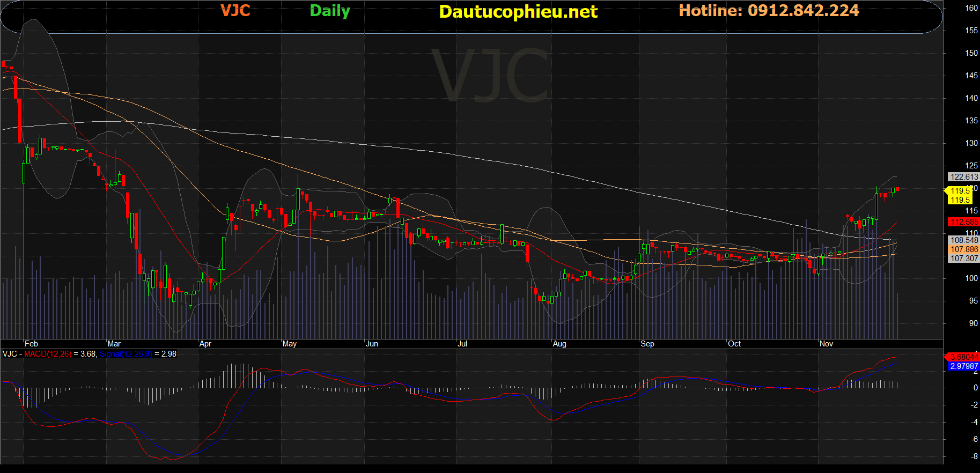Select the red 112.585 price tag

(x=964, y=222)
